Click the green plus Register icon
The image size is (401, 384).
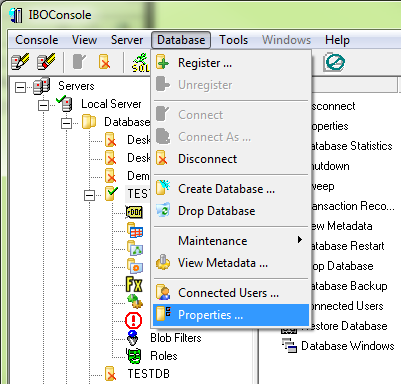163,62
